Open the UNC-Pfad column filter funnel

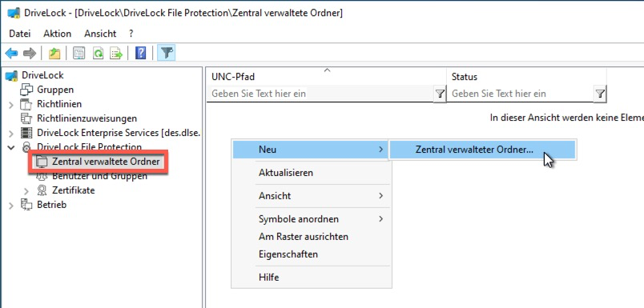pyautogui.click(x=440, y=94)
